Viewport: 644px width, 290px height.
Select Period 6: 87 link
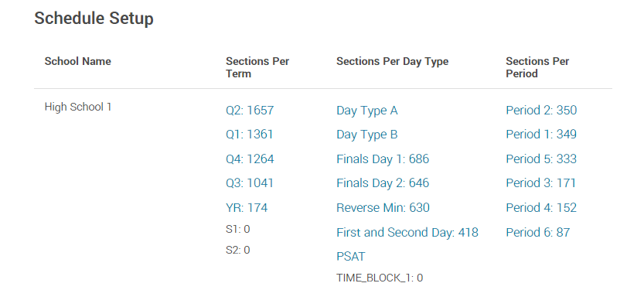[x=538, y=233]
